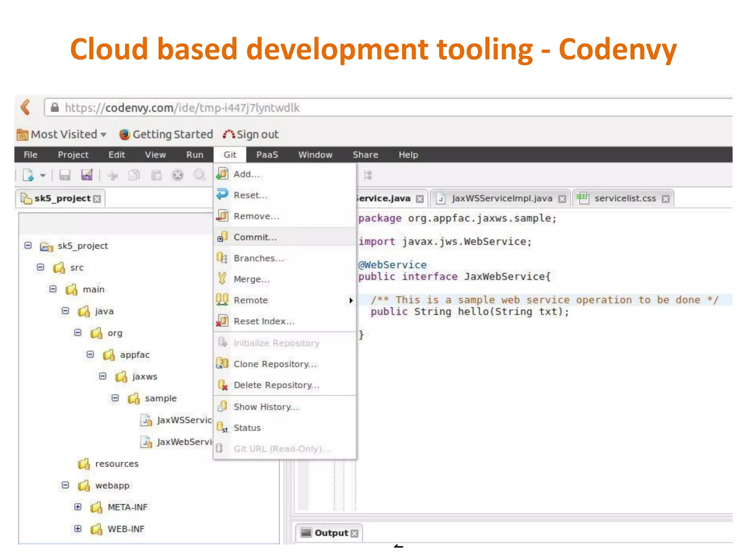Click the Delete toolbar icon
The width and height of the screenshot is (747, 560).
[x=178, y=175]
